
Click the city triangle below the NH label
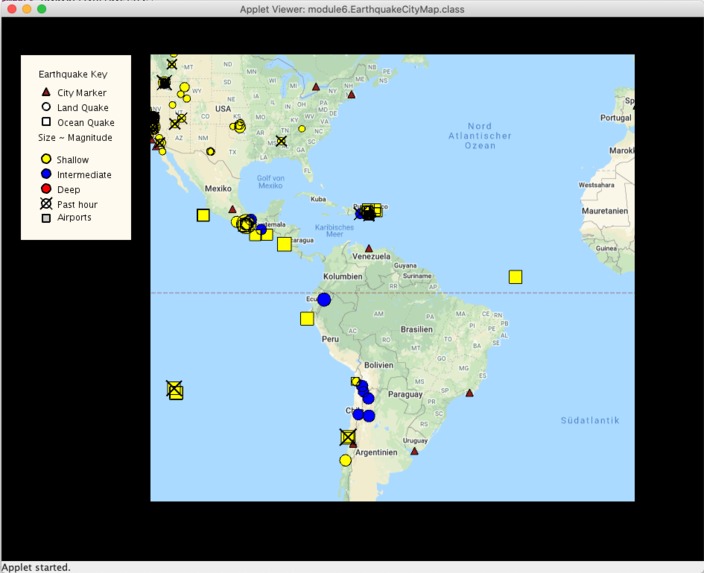click(x=352, y=94)
